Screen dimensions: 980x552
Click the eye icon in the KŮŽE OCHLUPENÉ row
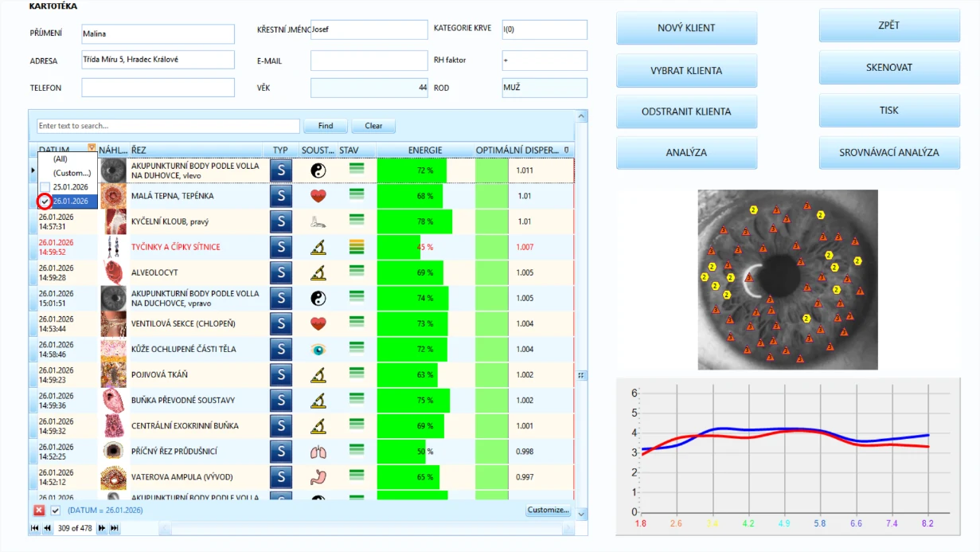318,349
